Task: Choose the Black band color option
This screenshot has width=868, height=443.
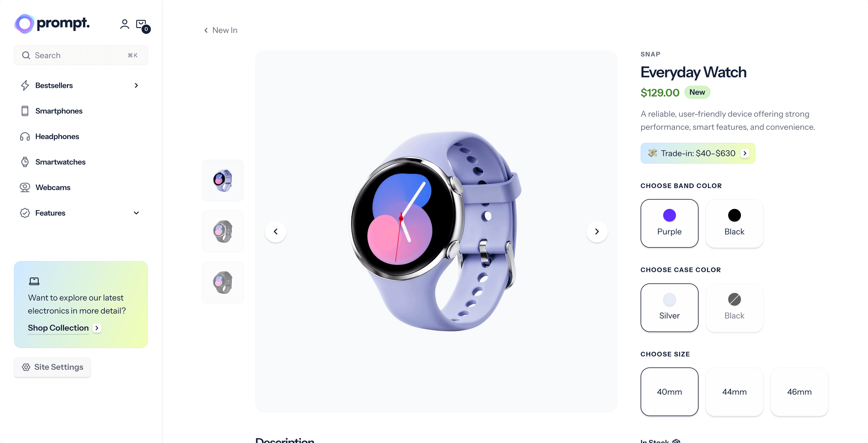Action: pos(734,223)
